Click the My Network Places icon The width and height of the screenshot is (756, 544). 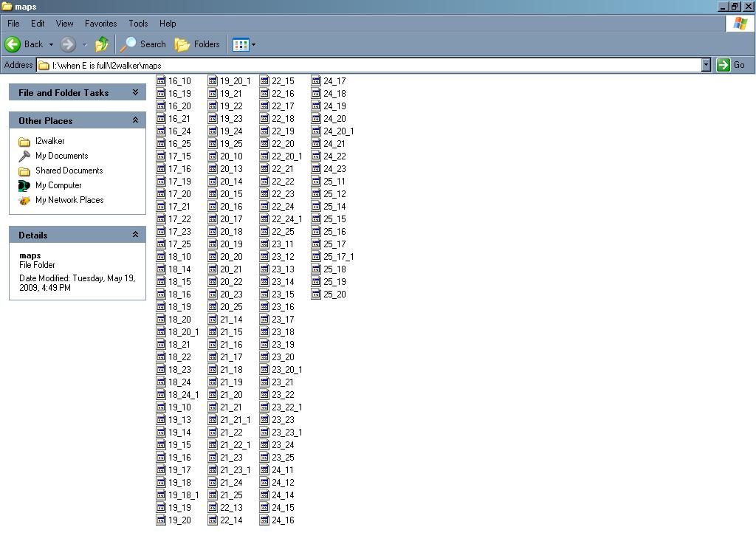pos(24,201)
